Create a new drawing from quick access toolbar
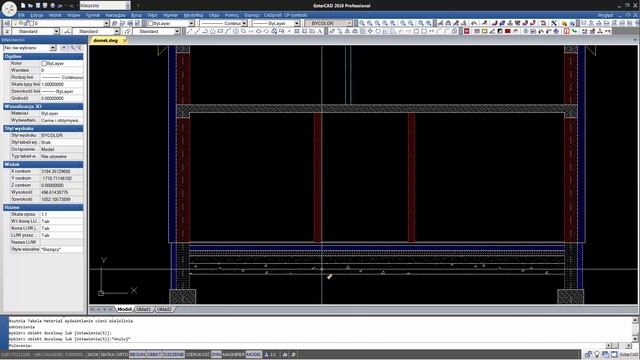The height and width of the screenshot is (360, 640). coord(23,6)
